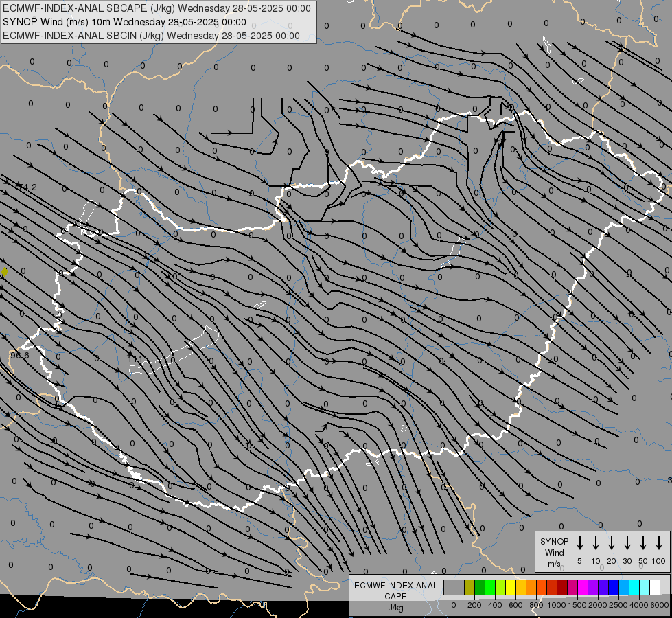This screenshot has height=618, width=672.
Task: Select the dark red swatch after 1000
Action: tap(562, 587)
